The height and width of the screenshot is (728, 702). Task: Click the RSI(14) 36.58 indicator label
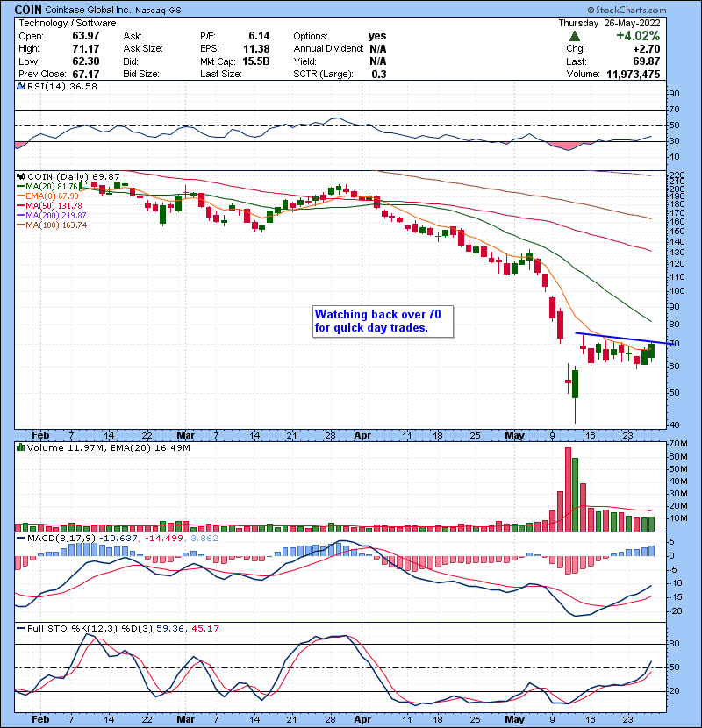pos(62,86)
